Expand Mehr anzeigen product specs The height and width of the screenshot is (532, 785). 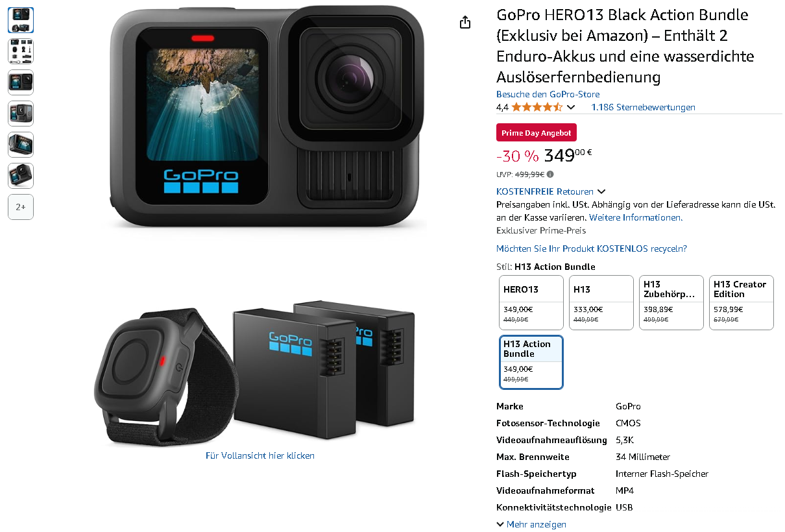(531, 524)
